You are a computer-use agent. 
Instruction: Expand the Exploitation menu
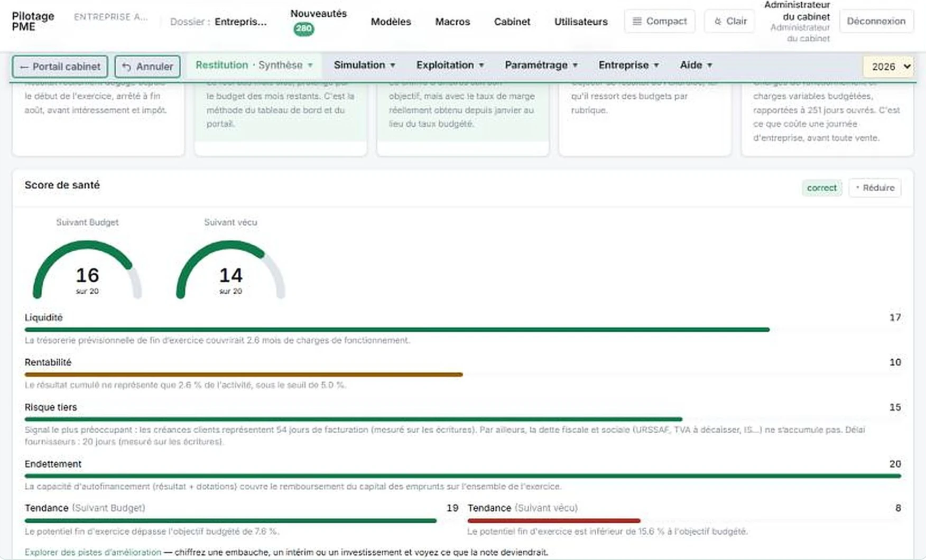point(450,65)
